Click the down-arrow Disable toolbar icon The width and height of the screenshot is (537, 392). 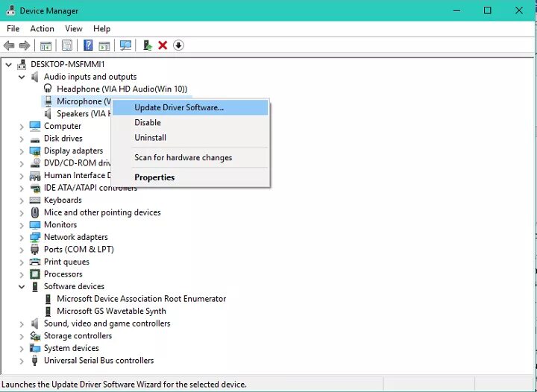[x=178, y=45]
